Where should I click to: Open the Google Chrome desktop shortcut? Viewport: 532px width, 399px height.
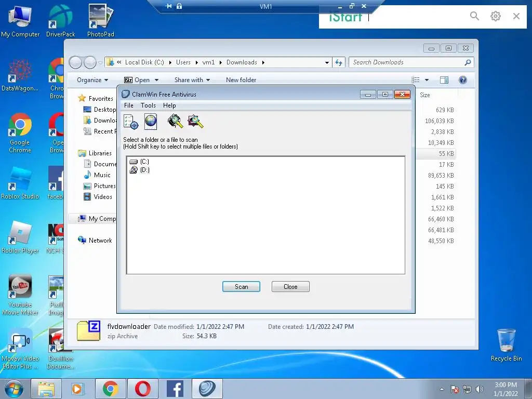click(20, 133)
